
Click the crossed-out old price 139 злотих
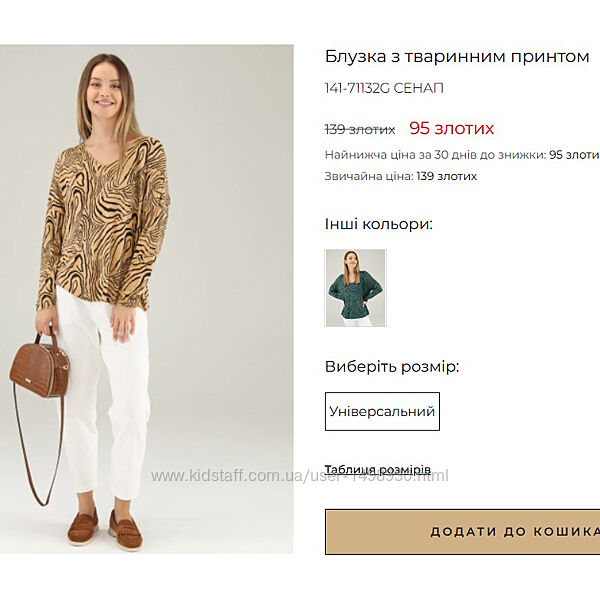pyautogui.click(x=360, y=129)
